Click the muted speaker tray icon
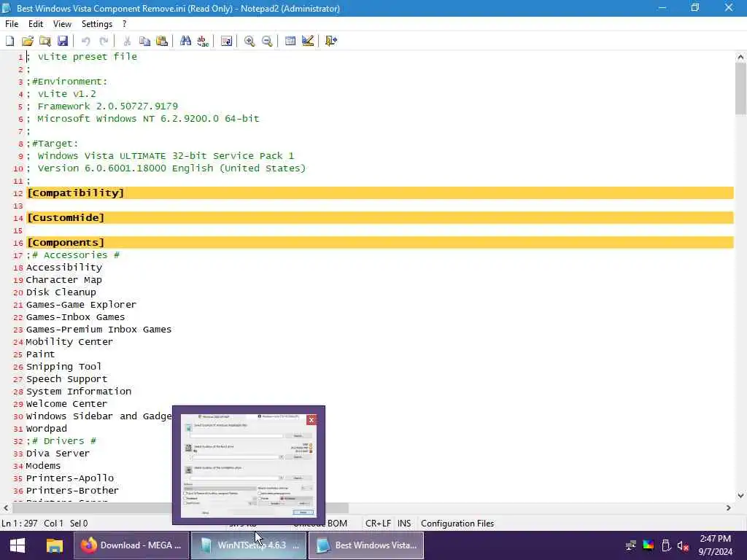The image size is (747, 560). 683,545
